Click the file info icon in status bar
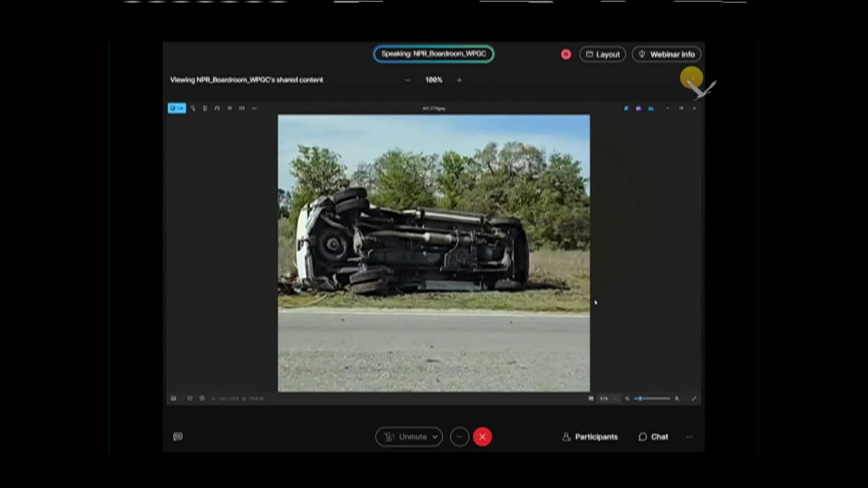868x488 pixels. (202, 399)
